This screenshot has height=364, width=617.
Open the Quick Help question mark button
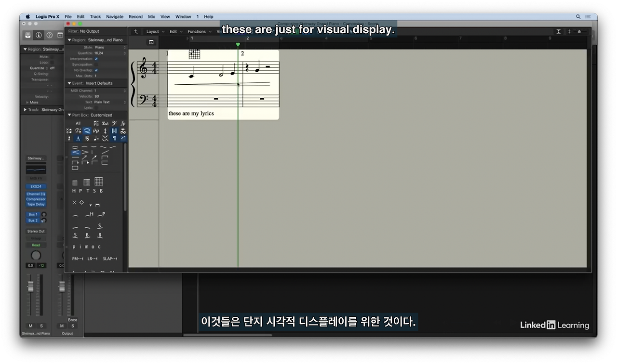point(49,35)
